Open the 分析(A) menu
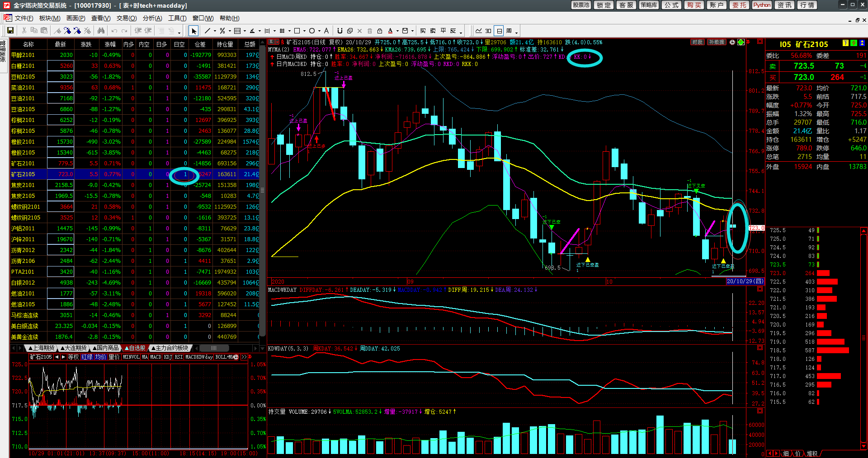Screen dimensions: 868x458 tap(152, 18)
